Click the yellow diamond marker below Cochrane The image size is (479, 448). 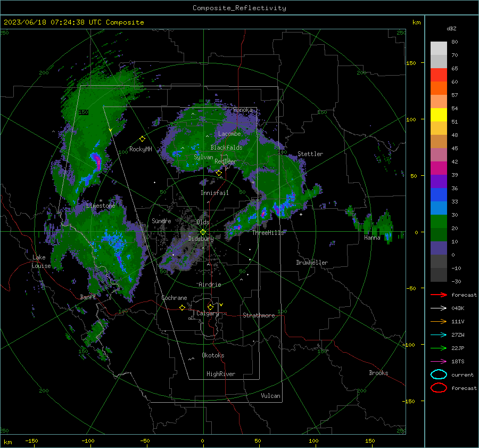[x=182, y=308]
